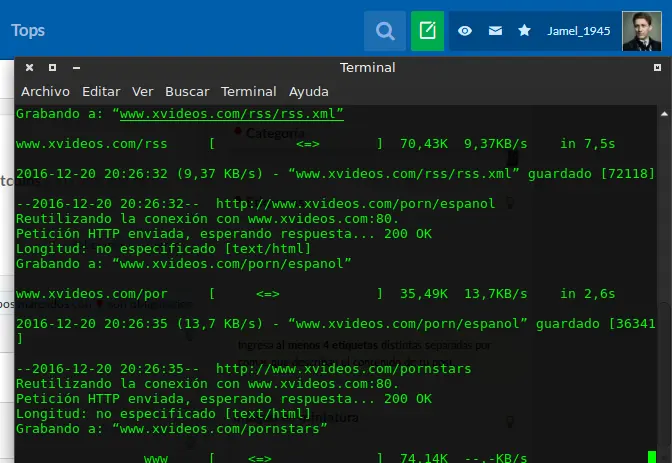Image resolution: width=672 pixels, height=463 pixels.
Task: Click the text 'in 2,6s'
Action: (588, 294)
